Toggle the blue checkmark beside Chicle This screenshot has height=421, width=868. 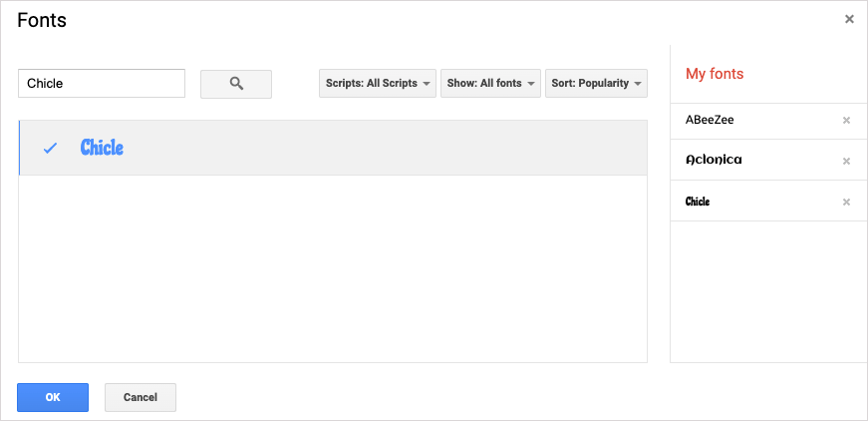(51, 148)
